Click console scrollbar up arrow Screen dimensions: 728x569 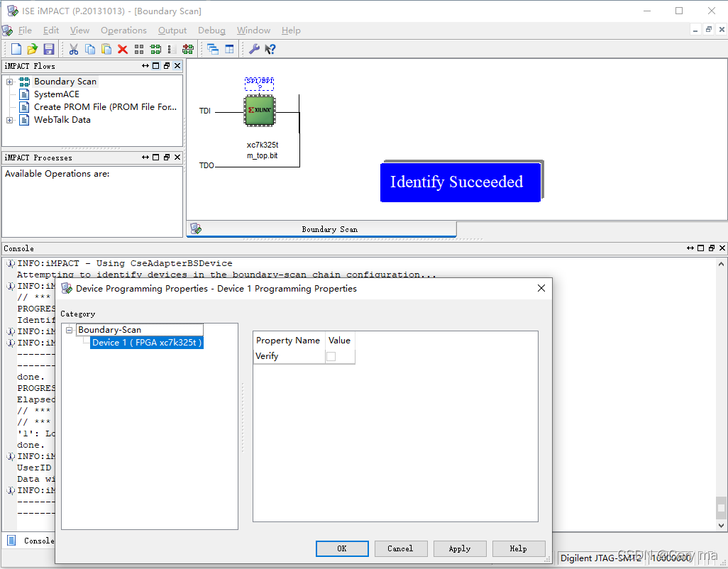(x=721, y=264)
